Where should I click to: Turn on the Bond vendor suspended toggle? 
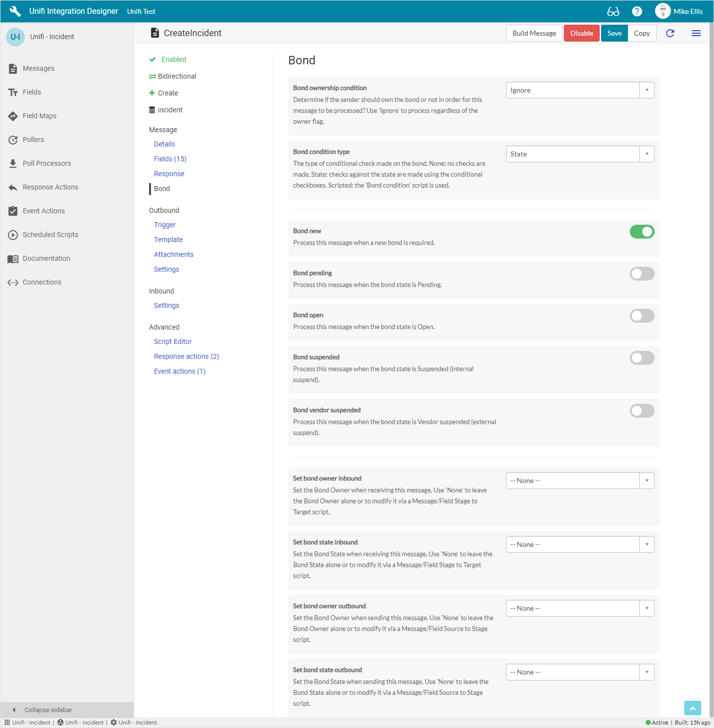click(x=642, y=411)
